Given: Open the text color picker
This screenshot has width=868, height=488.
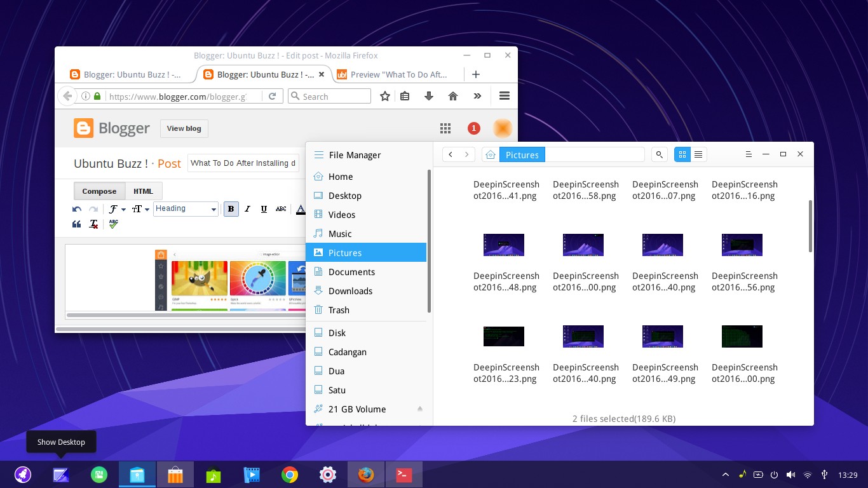Looking at the screenshot, I should coord(301,209).
